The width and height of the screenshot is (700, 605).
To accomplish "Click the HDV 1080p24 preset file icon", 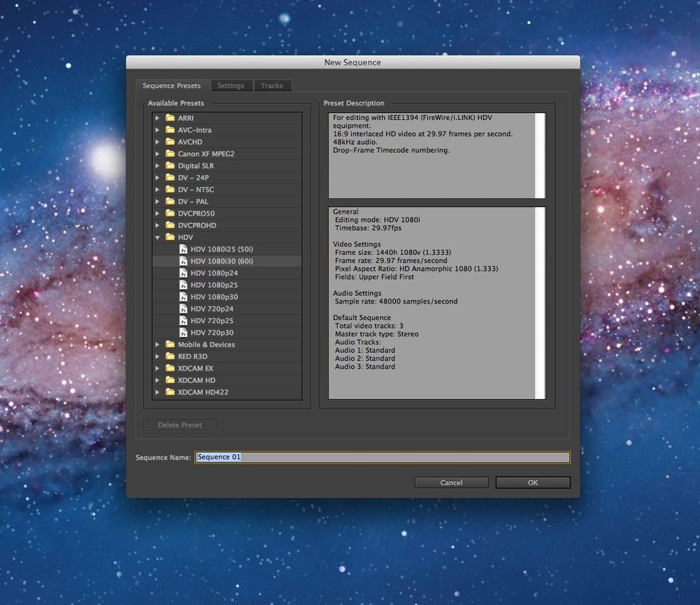I will click(x=183, y=273).
